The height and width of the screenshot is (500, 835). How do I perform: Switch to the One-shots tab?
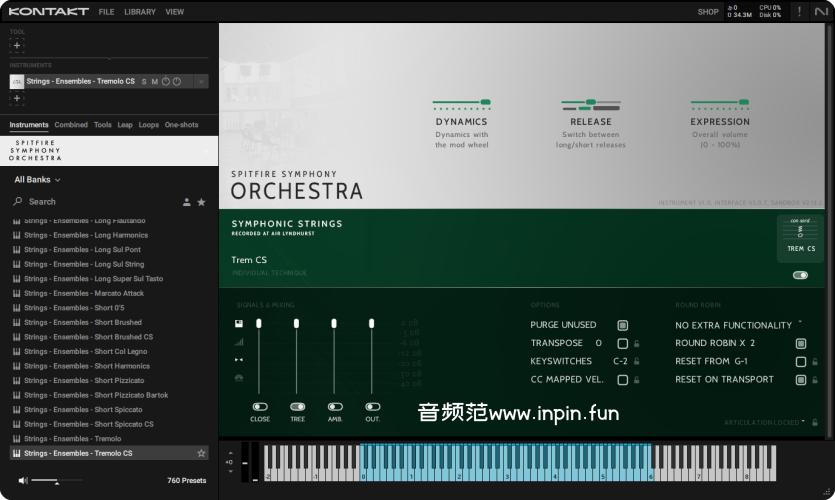[181, 125]
